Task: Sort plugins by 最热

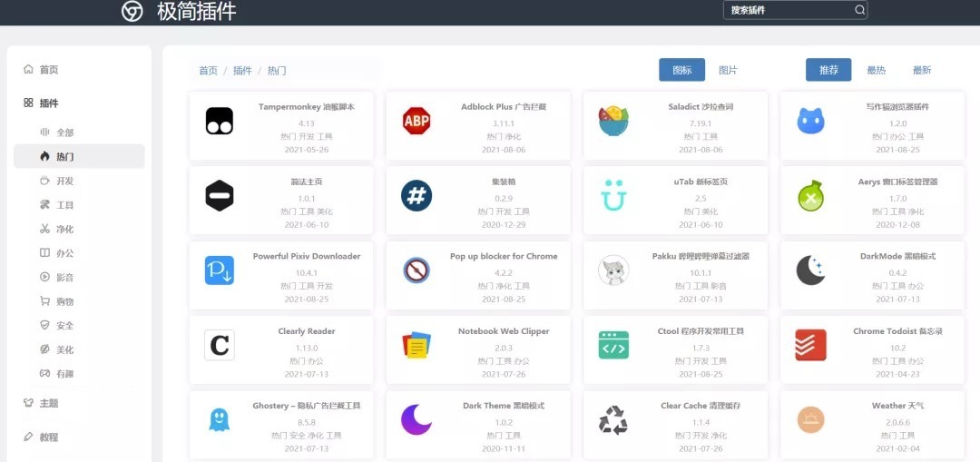Action: coord(876,70)
